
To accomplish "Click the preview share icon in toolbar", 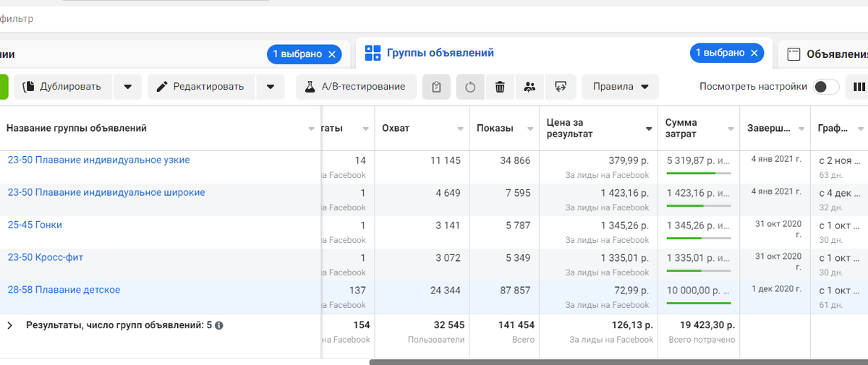I will click(x=561, y=87).
